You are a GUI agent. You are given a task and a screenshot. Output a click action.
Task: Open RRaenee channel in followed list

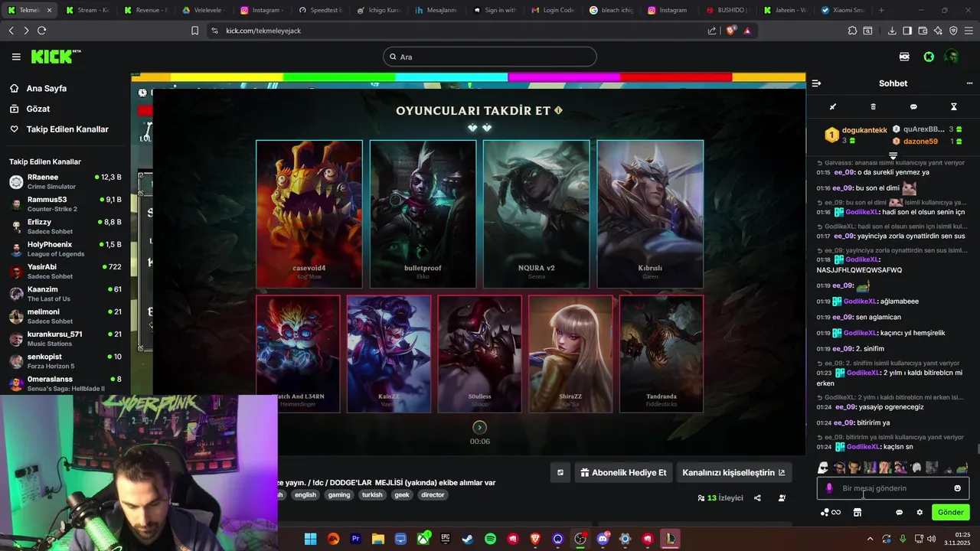[65, 181]
